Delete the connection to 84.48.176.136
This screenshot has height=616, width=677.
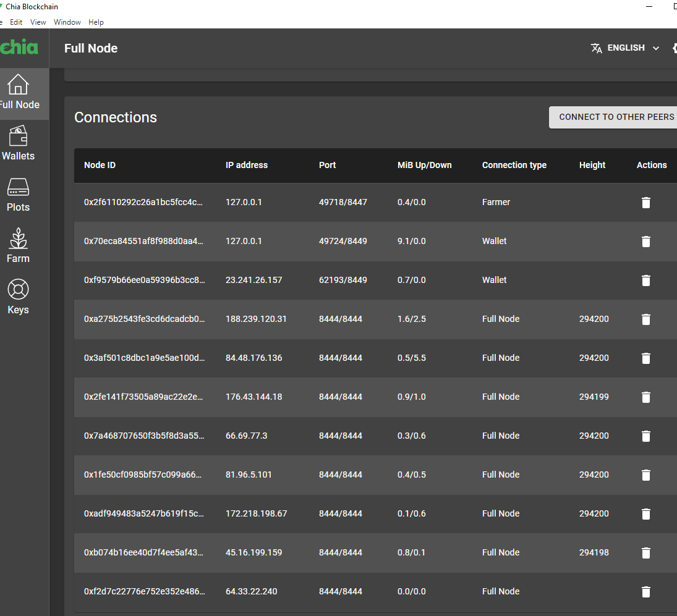pyautogui.click(x=646, y=358)
